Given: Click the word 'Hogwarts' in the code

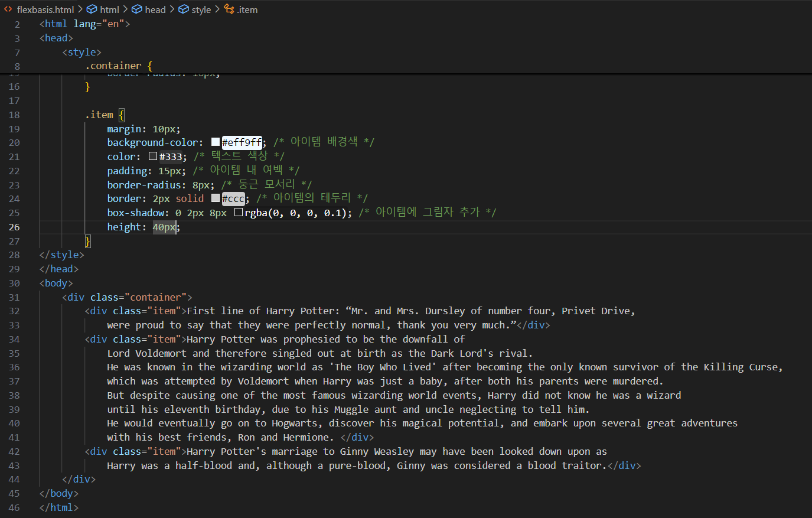Looking at the screenshot, I should point(298,423).
